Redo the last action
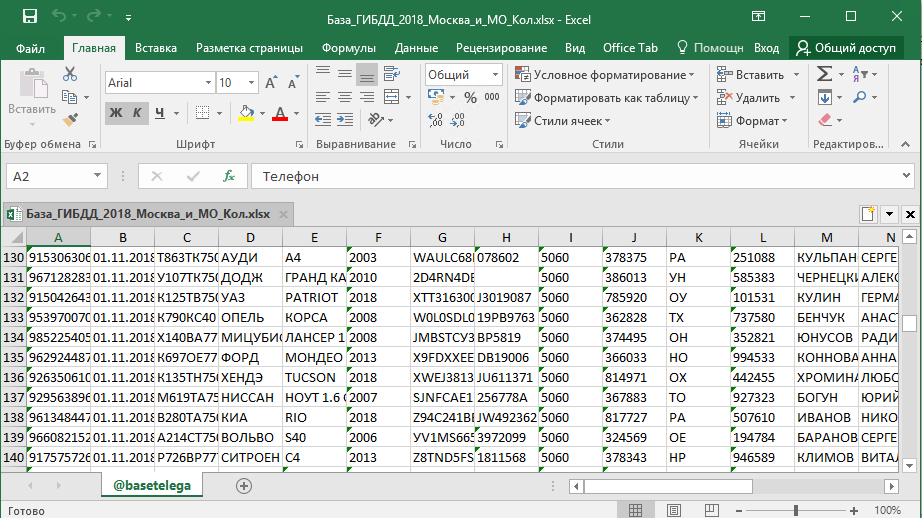This screenshot has width=922, height=518. (x=93, y=16)
